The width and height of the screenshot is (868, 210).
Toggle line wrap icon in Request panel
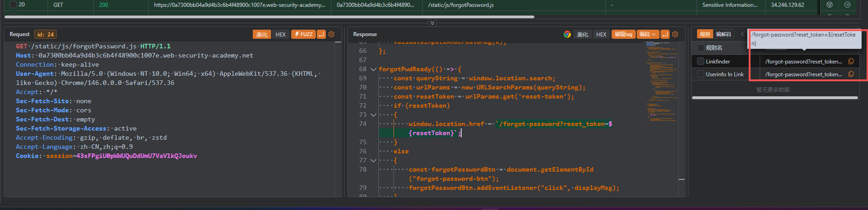(x=321, y=34)
